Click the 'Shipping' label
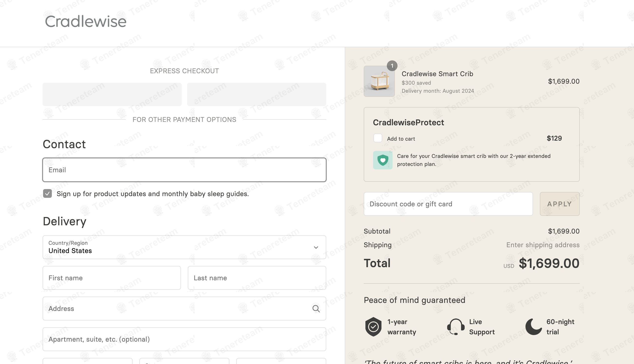Image resolution: width=634 pixels, height=364 pixels. [x=378, y=245]
